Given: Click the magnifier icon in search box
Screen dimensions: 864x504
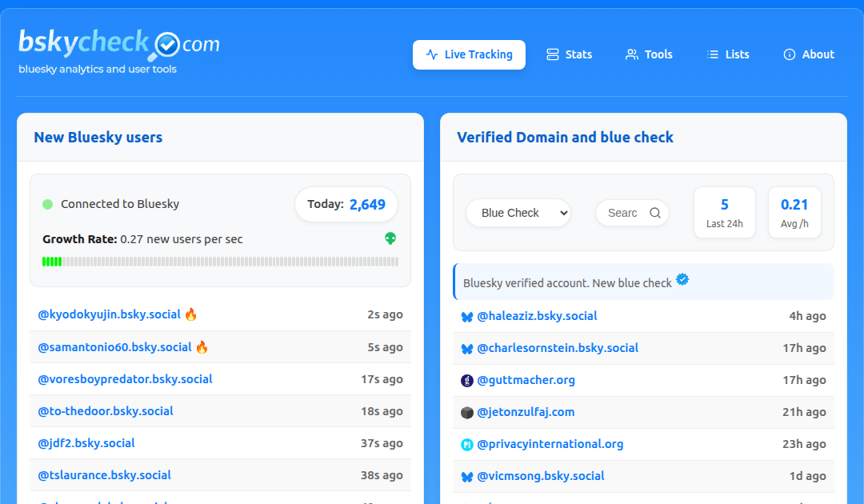Looking at the screenshot, I should coord(655,213).
